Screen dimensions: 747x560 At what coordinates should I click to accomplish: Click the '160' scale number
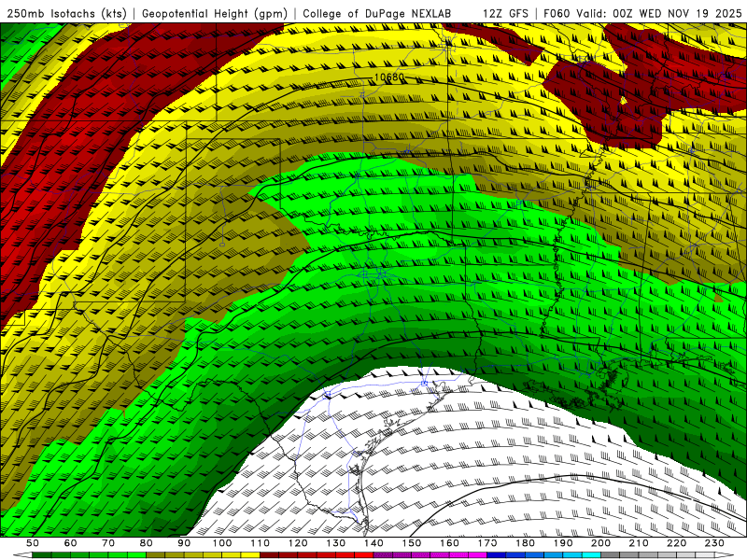tap(449, 543)
